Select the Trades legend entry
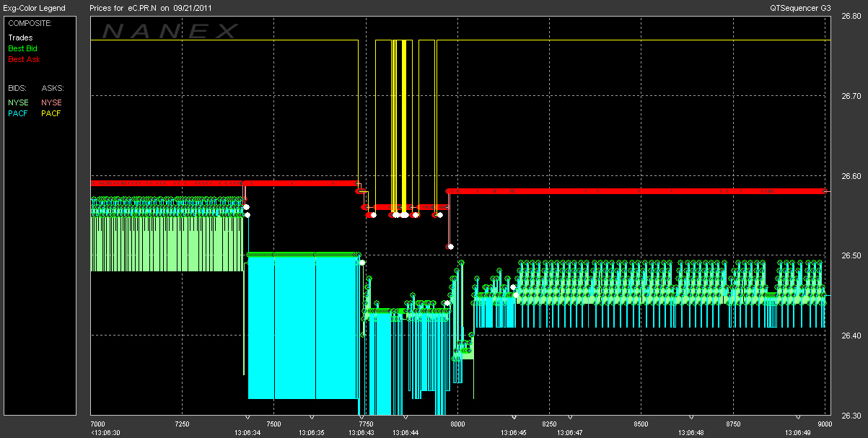 (x=20, y=38)
